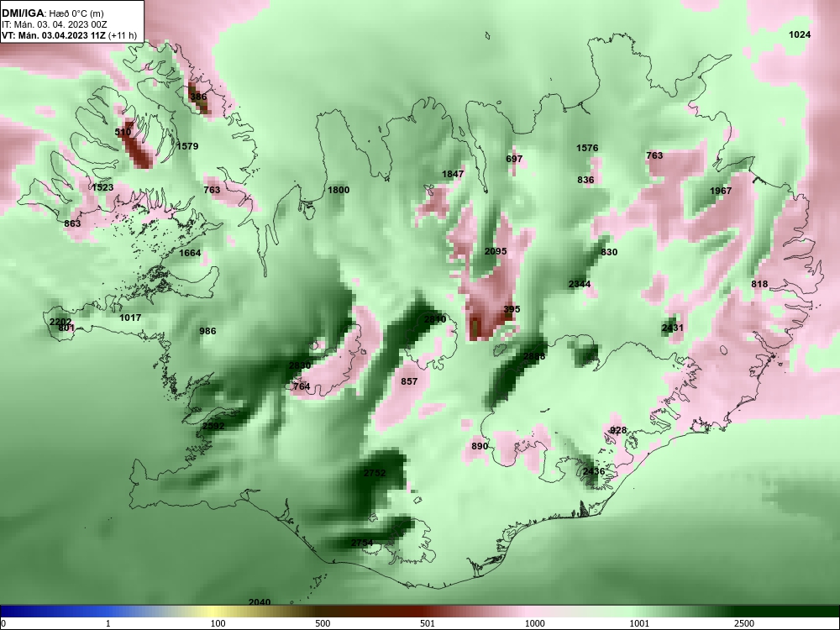Click the 1579 height label

coord(187,146)
